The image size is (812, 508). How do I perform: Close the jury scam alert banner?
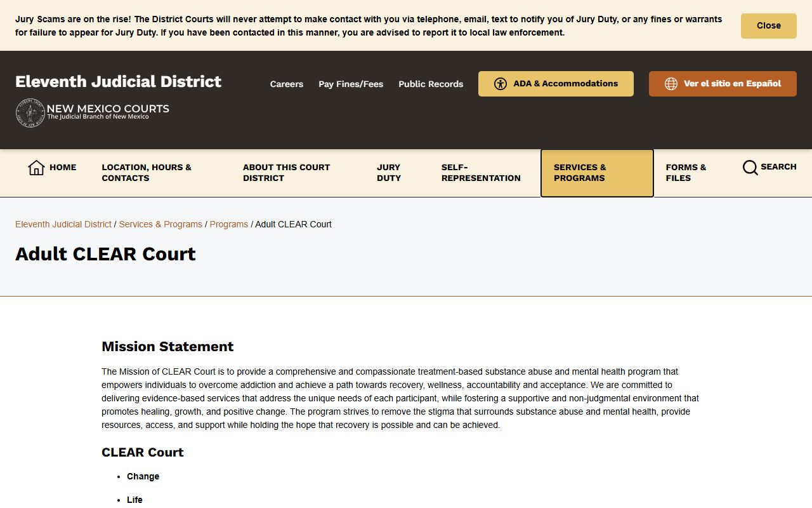(x=768, y=26)
